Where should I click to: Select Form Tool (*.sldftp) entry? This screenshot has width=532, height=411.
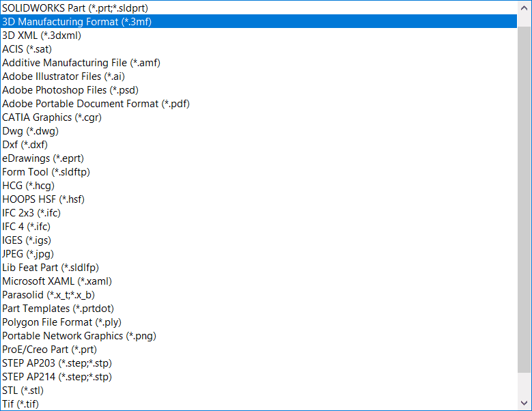[259, 171]
